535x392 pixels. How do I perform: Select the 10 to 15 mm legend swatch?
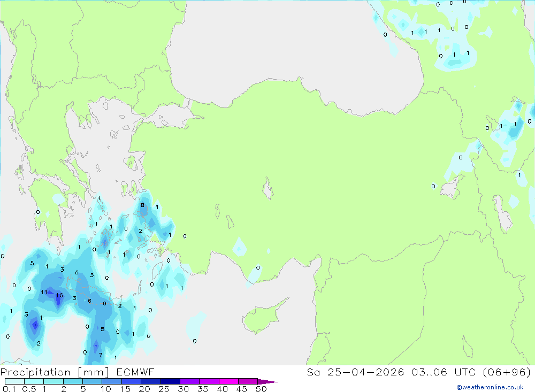pyautogui.click(x=112, y=381)
